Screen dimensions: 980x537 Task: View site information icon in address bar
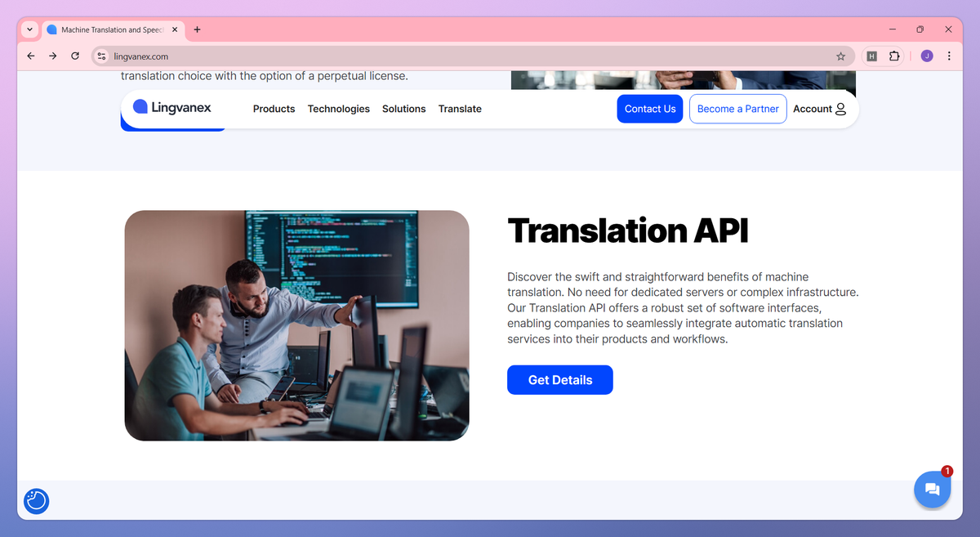(101, 56)
